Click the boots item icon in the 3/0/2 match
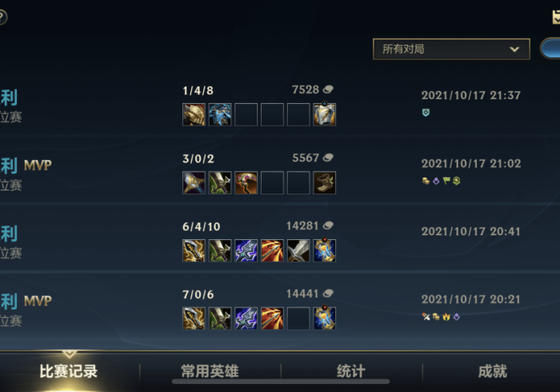The image size is (560, 392). point(324,182)
